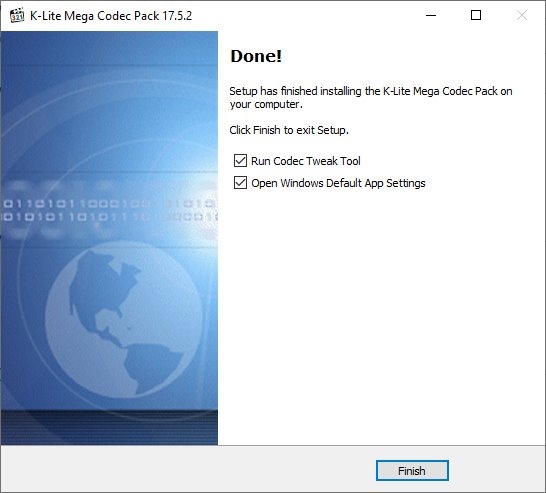Click Finish to exit Setup
This screenshot has width=546, height=493.
[x=412, y=471]
